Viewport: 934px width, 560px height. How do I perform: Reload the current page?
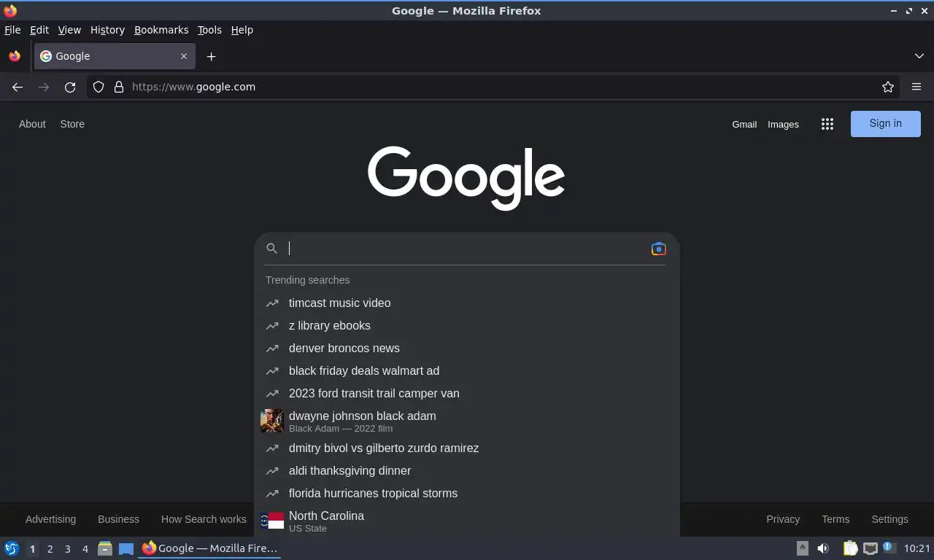tap(70, 87)
